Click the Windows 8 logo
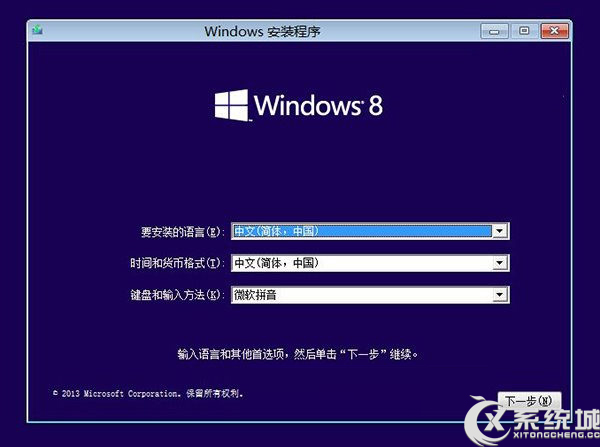600x447 pixels. tap(298, 105)
